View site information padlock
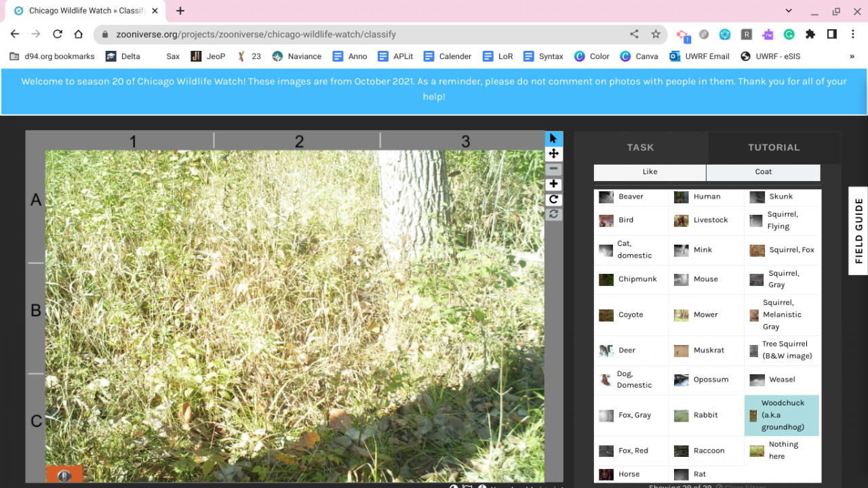The image size is (868, 488). pyautogui.click(x=105, y=34)
